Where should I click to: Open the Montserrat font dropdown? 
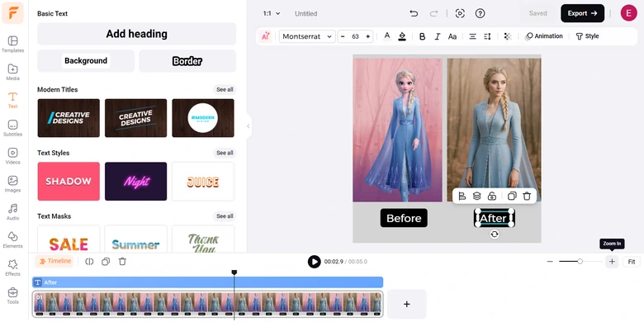[307, 36]
